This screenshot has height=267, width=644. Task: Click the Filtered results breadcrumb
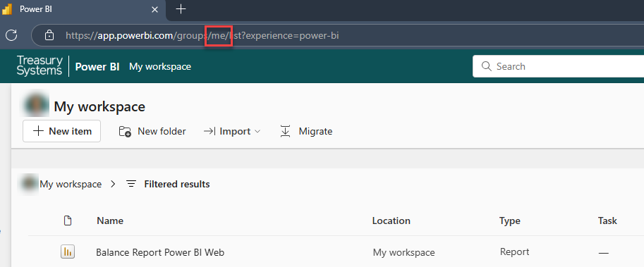tap(176, 184)
